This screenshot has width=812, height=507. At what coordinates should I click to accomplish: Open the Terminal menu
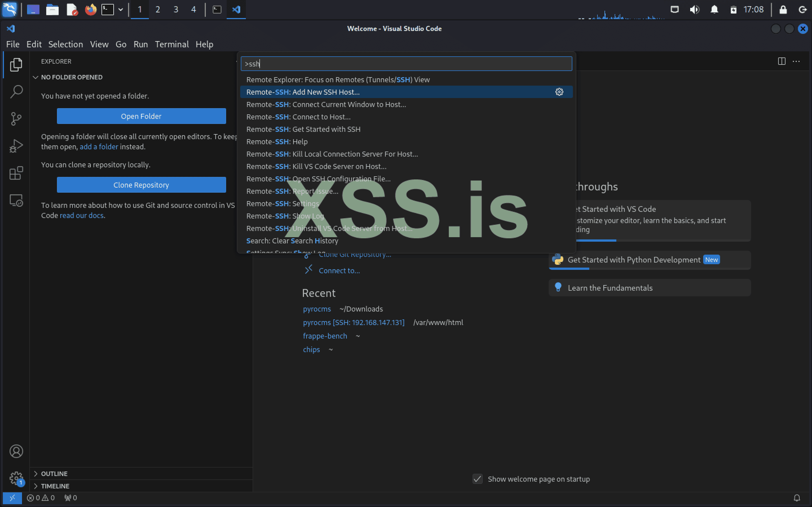click(x=171, y=44)
